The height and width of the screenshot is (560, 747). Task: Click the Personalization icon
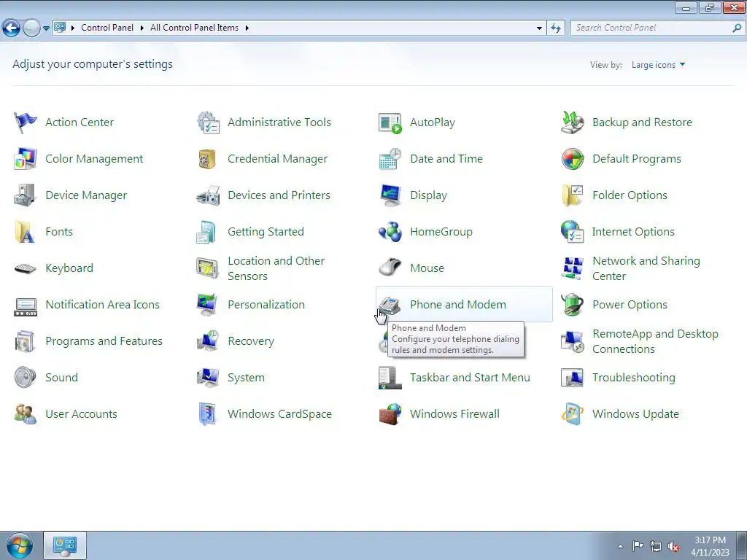point(207,305)
